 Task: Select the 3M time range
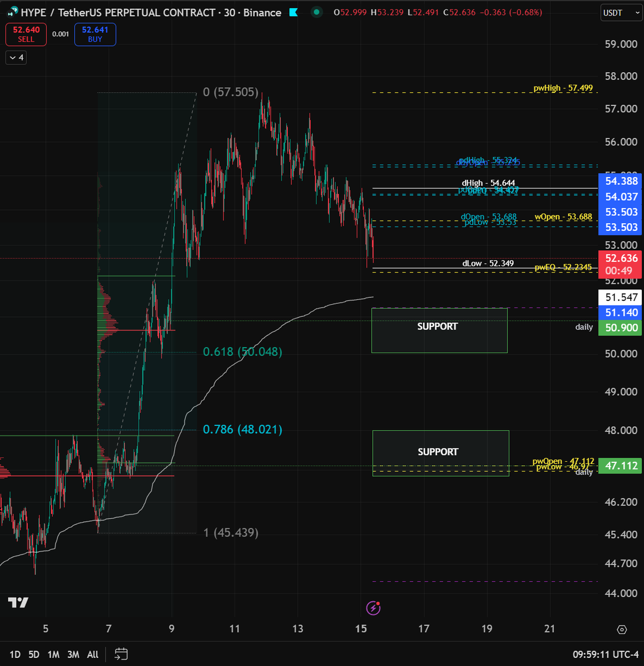[x=73, y=654]
